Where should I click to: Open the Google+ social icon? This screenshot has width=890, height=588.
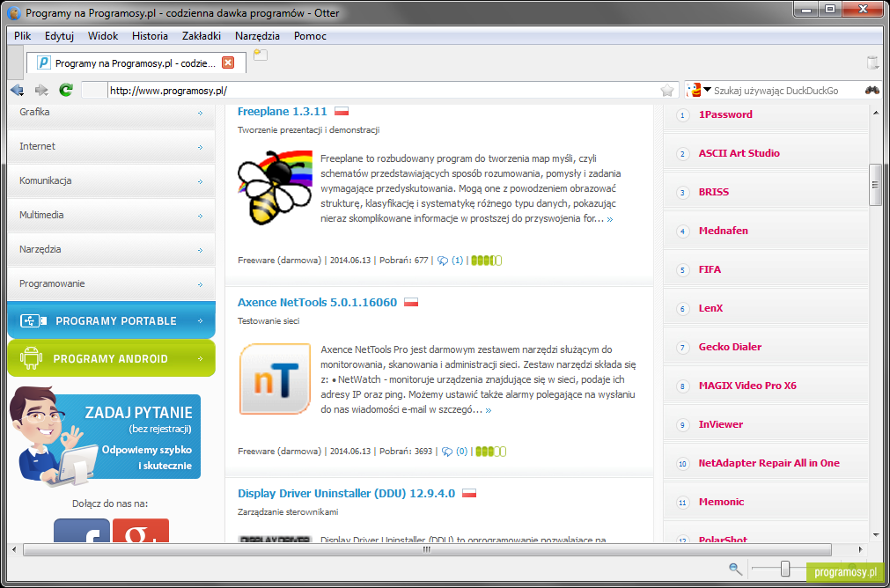click(x=141, y=530)
